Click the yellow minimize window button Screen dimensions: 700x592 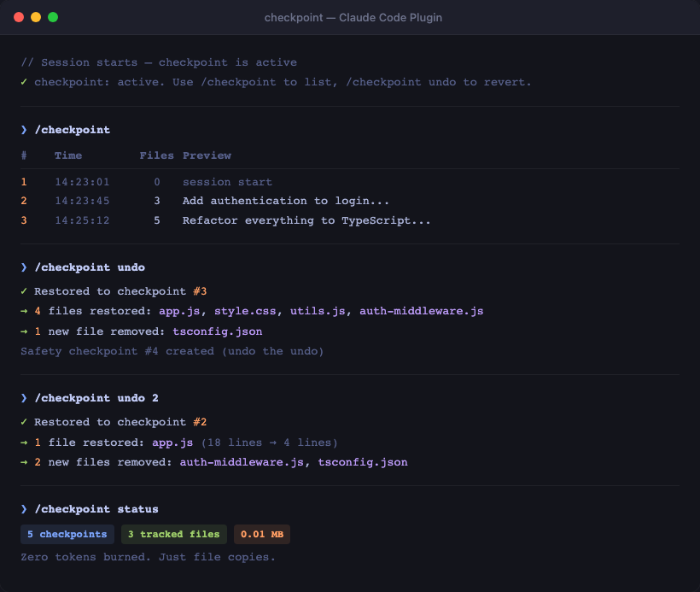(x=36, y=17)
